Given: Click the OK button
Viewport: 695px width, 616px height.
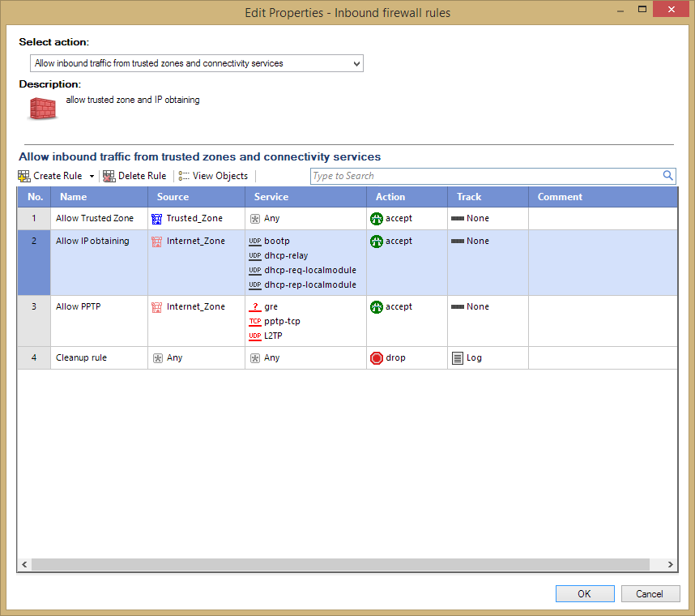Looking at the screenshot, I should click(x=585, y=594).
